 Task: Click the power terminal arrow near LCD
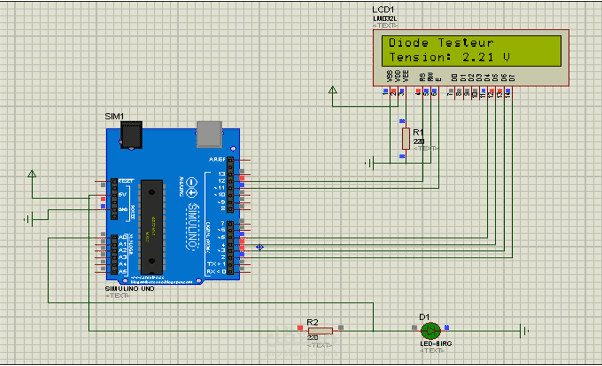tap(332, 90)
